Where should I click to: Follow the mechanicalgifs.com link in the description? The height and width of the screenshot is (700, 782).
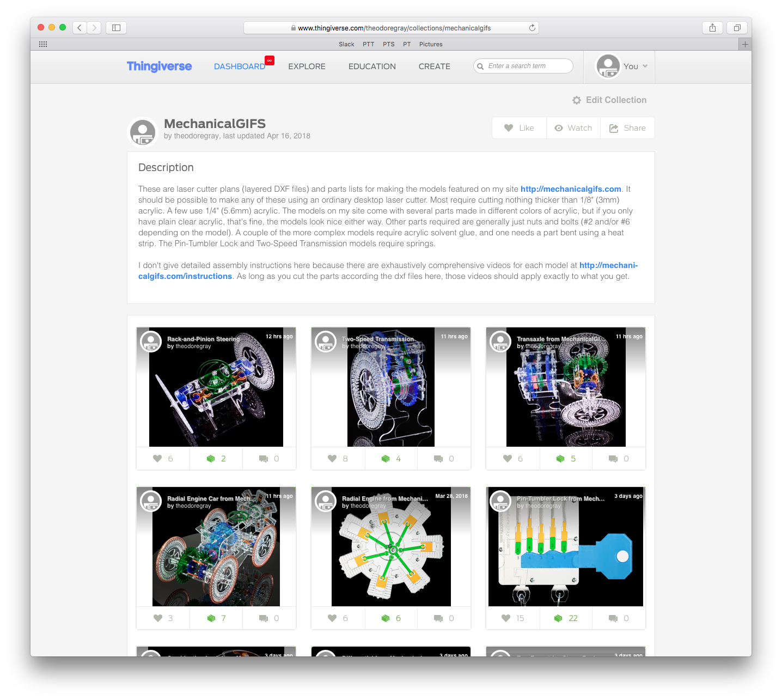click(570, 188)
